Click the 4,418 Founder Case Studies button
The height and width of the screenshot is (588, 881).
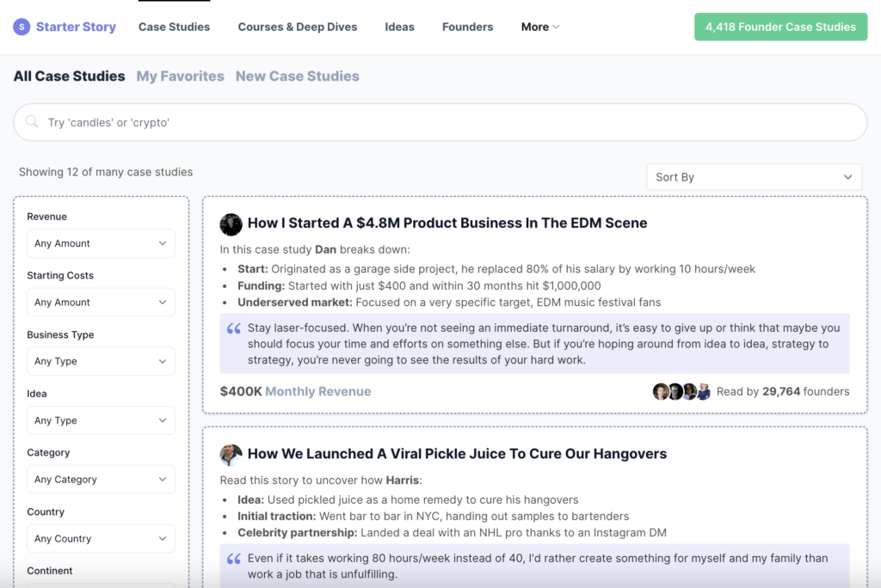780,27
